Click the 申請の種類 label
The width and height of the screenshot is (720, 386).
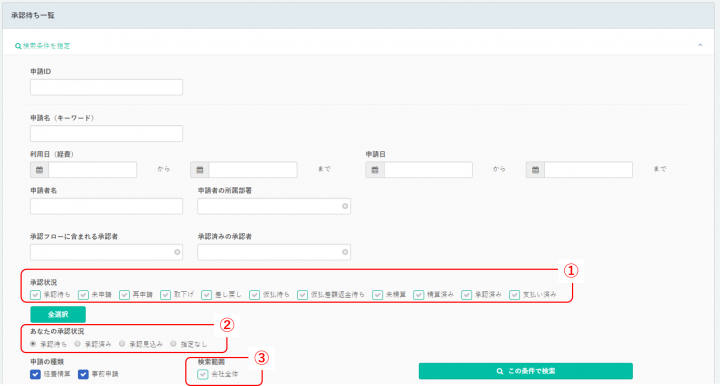pos(47,362)
